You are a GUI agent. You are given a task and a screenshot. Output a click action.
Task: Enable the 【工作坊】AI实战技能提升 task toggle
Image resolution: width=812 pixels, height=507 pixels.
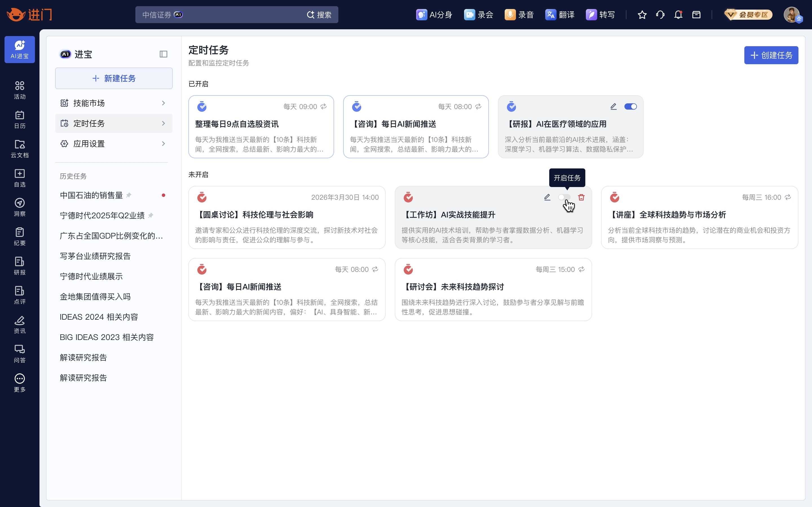(x=564, y=197)
